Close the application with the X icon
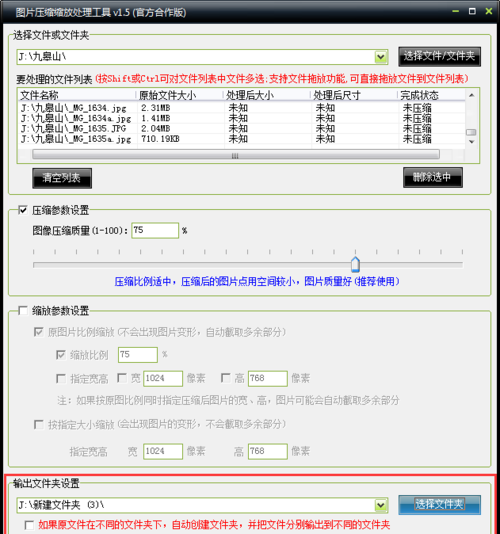The height and width of the screenshot is (534, 500). click(x=489, y=11)
